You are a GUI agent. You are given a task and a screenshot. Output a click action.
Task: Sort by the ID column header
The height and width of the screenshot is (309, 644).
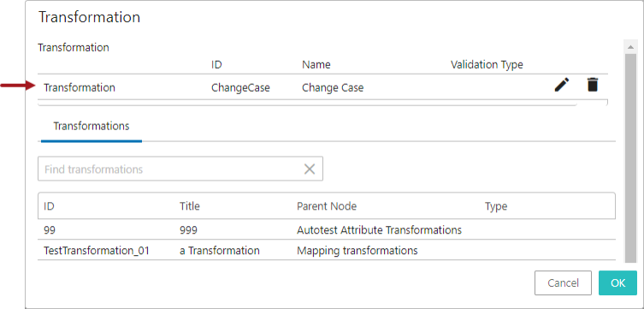[49, 206]
